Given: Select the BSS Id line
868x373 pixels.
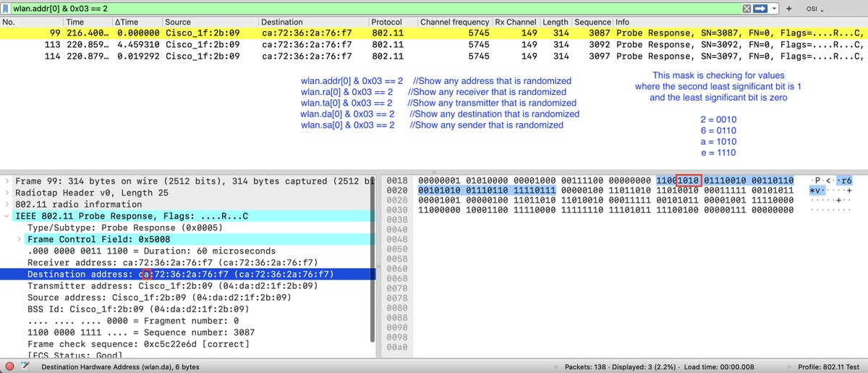Looking at the screenshot, I should click(x=188, y=309).
